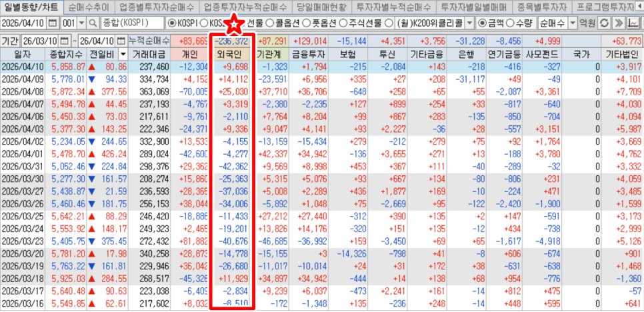Click the 기간 button
This screenshot has height=312, width=644.
pyautogui.click(x=10, y=41)
